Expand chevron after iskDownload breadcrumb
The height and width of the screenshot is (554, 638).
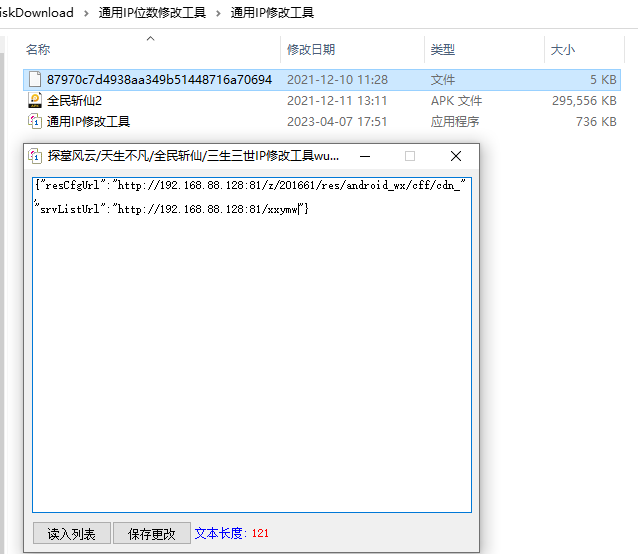coord(86,13)
